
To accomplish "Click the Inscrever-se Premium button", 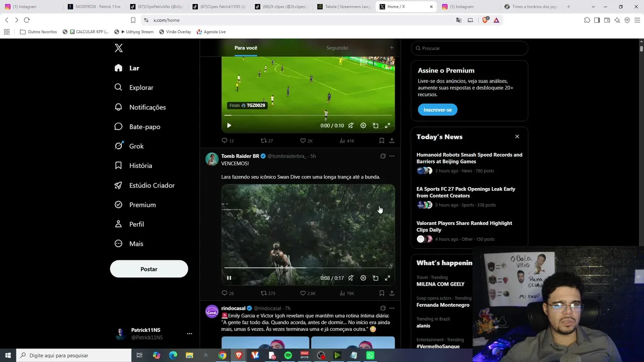I will (437, 110).
